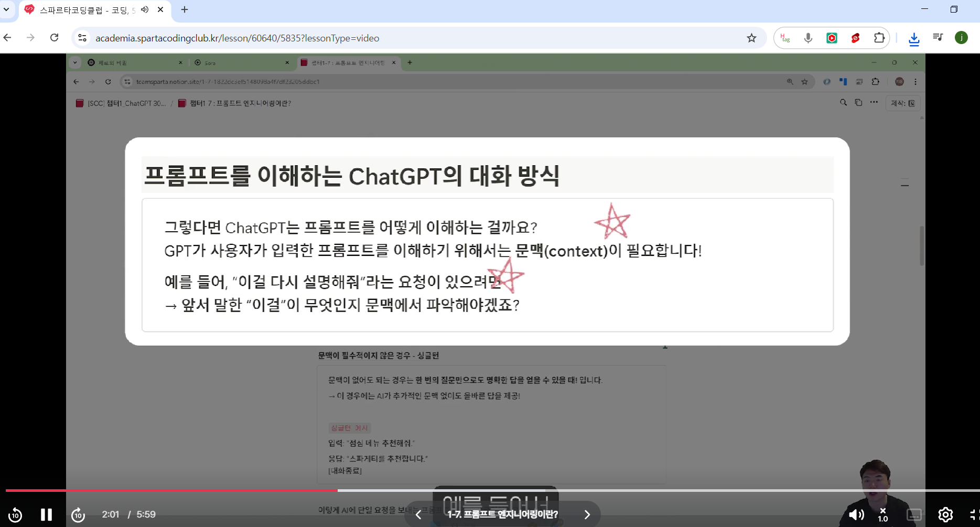Click 싱글턴 예시 red label

(x=349, y=428)
